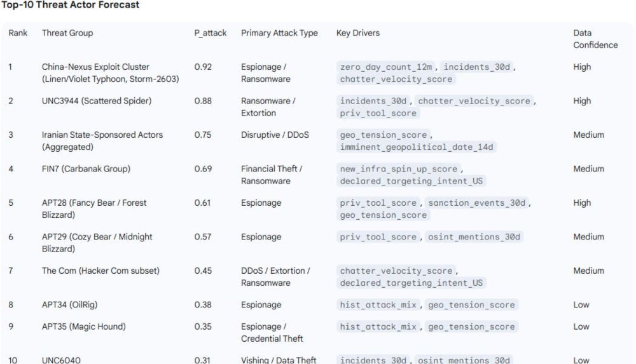Image resolution: width=636 pixels, height=364 pixels.
Task: Select 'APT34 (OilRig)' cell
Action: coord(70,305)
